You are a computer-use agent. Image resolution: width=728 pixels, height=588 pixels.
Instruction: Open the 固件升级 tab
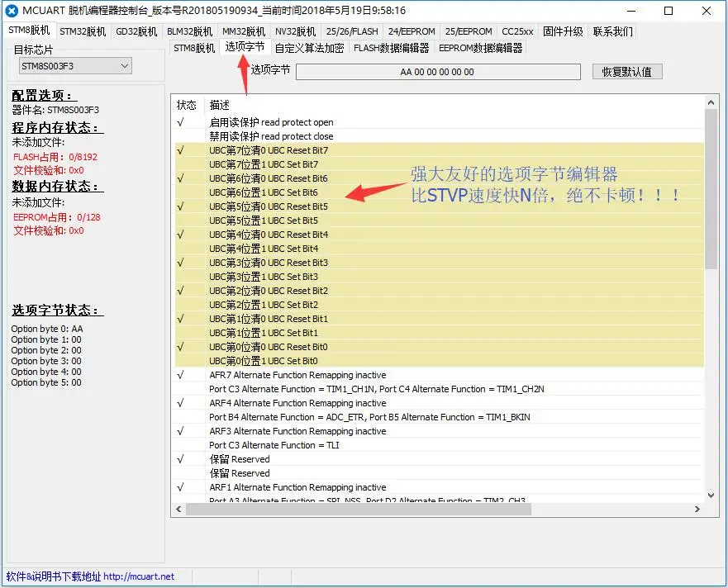coord(563,31)
